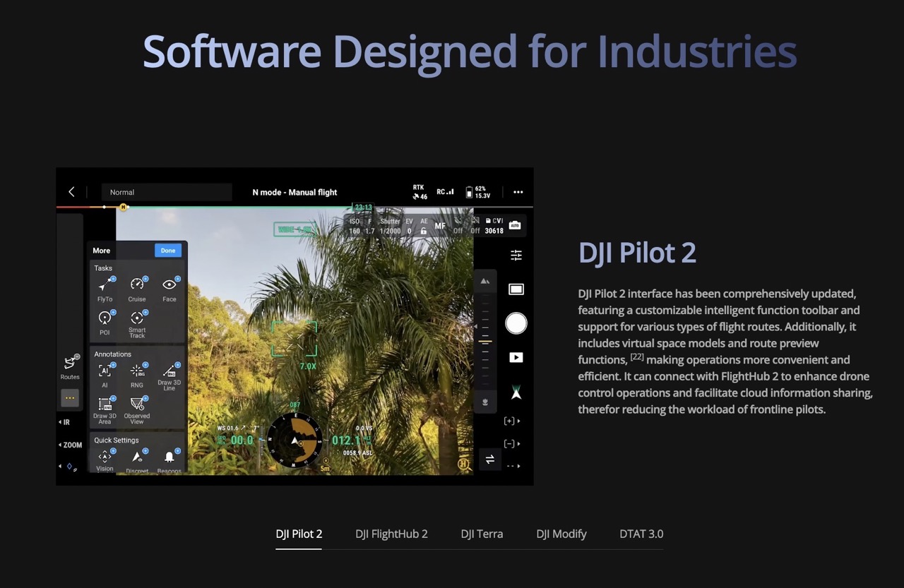Screen dimensions: 904x588
Task: Switch to the DJI FlightHub 2 tab
Action: (x=391, y=534)
